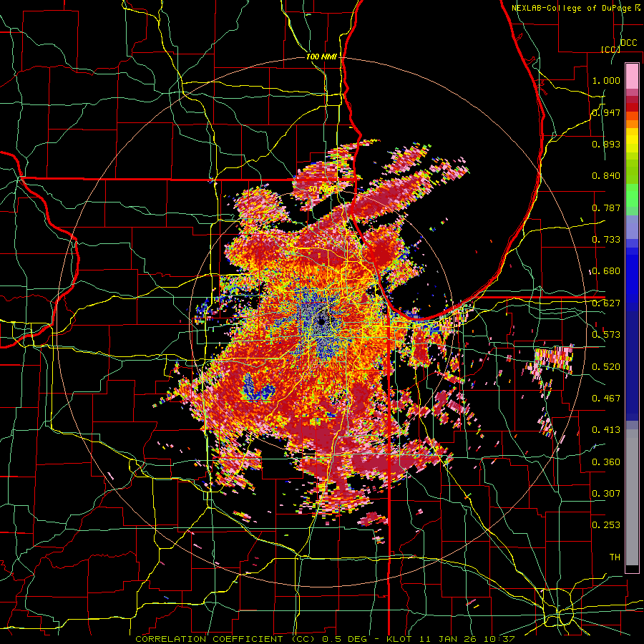Select the 0.307 legend value

606,493
